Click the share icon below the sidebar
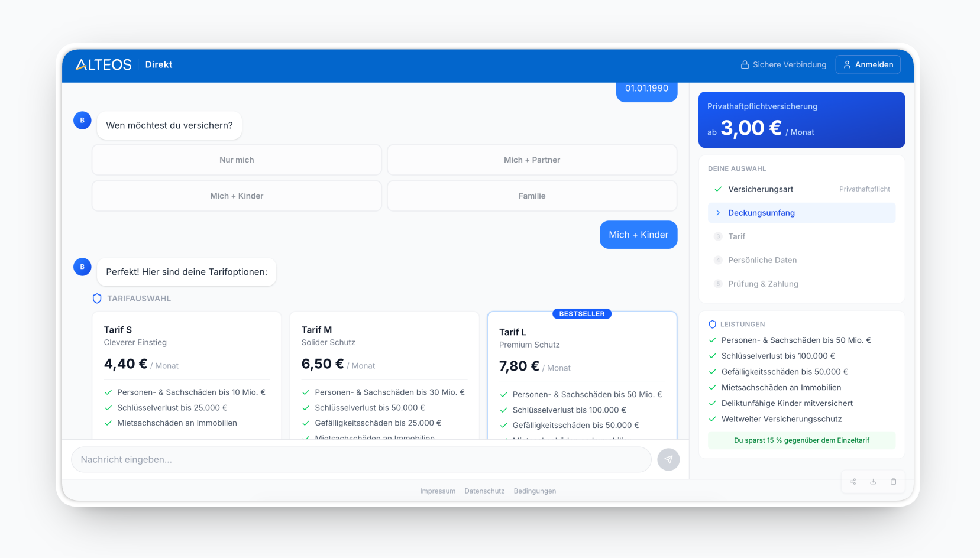The width and height of the screenshot is (980, 558). [853, 482]
